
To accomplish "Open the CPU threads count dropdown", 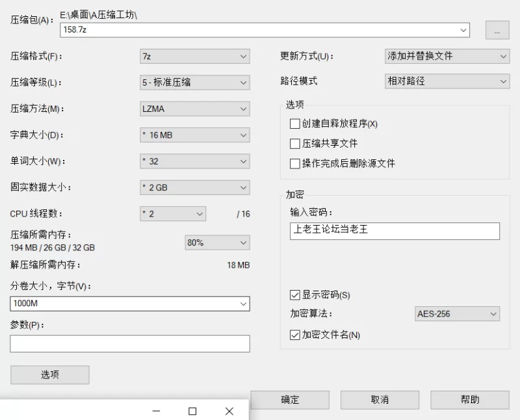I will coord(173,214).
